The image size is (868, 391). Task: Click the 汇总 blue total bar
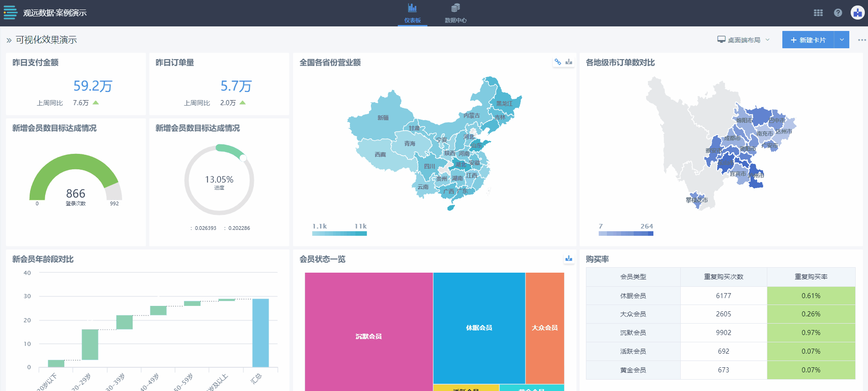(261, 333)
